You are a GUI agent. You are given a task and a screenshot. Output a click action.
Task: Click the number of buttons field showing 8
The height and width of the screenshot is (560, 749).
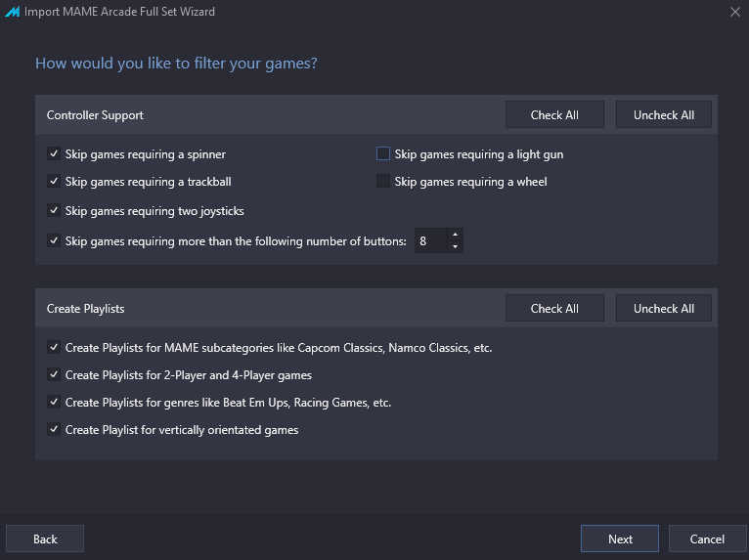pos(431,240)
